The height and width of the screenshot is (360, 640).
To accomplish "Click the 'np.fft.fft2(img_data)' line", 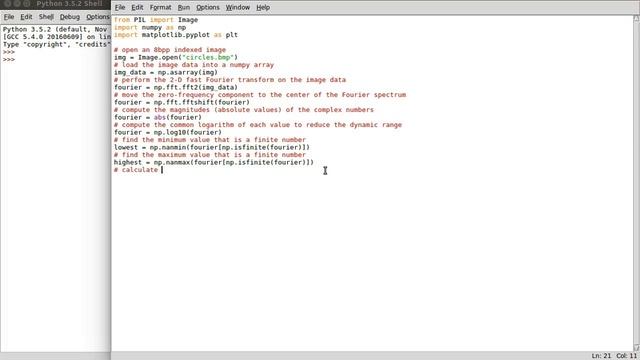I will coord(176,87).
